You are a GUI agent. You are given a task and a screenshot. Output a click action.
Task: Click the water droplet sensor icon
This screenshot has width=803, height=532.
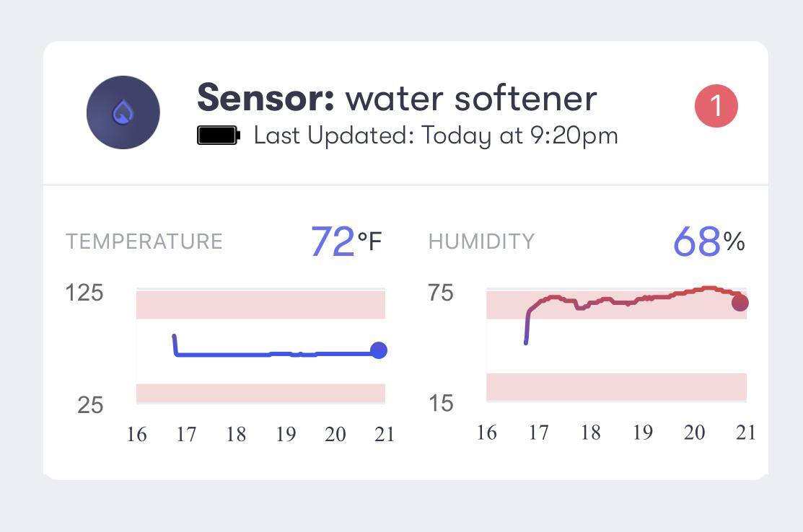123,112
